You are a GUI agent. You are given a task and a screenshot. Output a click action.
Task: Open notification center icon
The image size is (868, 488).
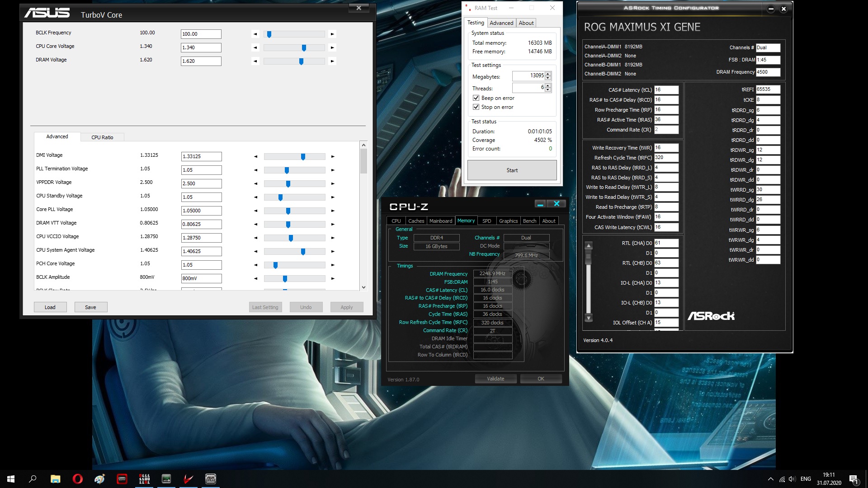(853, 479)
